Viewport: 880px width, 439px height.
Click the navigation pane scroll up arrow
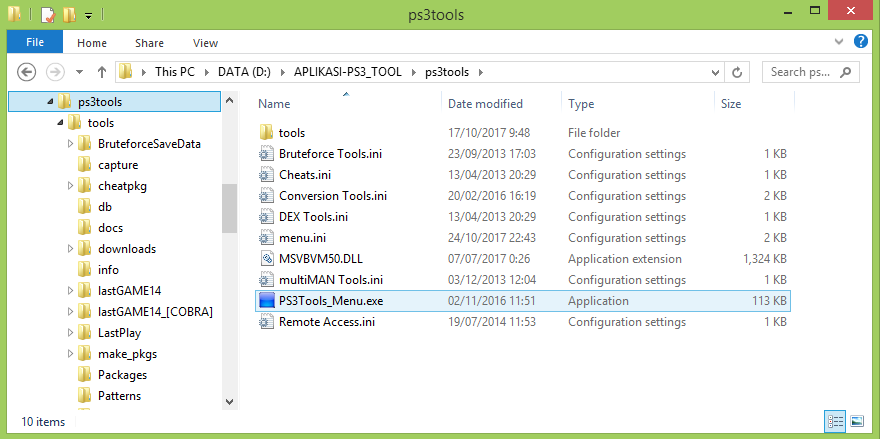point(229,100)
